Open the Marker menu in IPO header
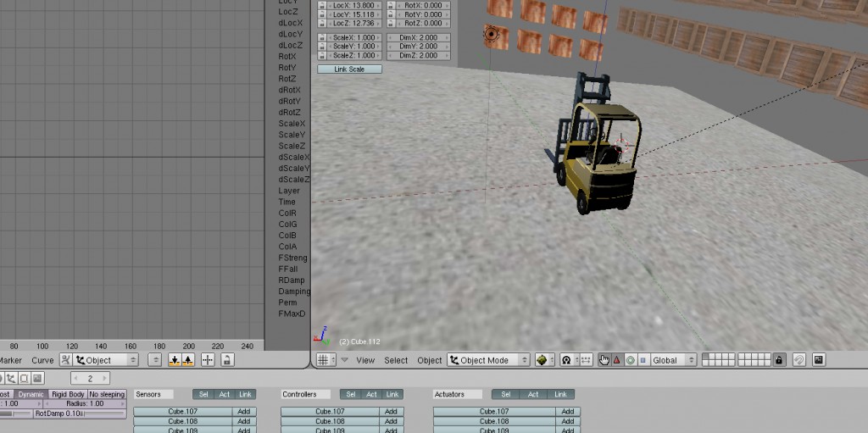The image size is (868, 433). pyautogui.click(x=11, y=360)
